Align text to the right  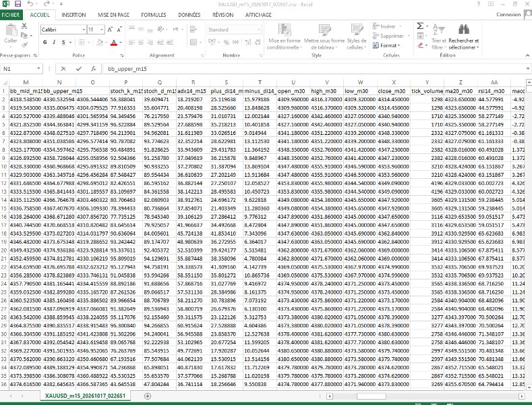tap(150, 42)
